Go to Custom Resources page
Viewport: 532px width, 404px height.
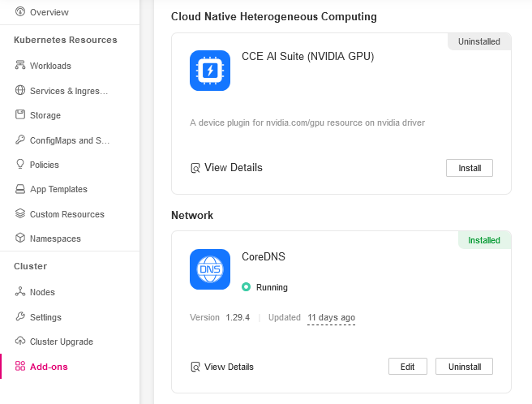66,214
